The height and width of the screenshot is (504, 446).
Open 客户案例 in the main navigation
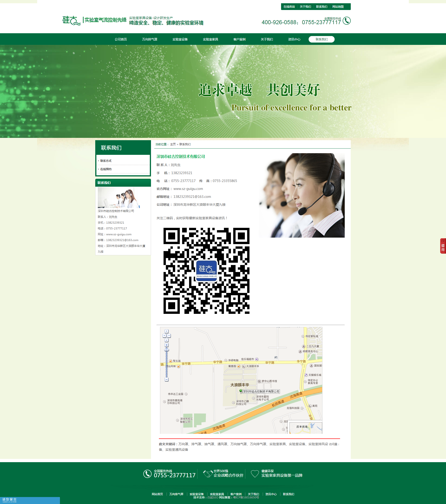(239, 39)
